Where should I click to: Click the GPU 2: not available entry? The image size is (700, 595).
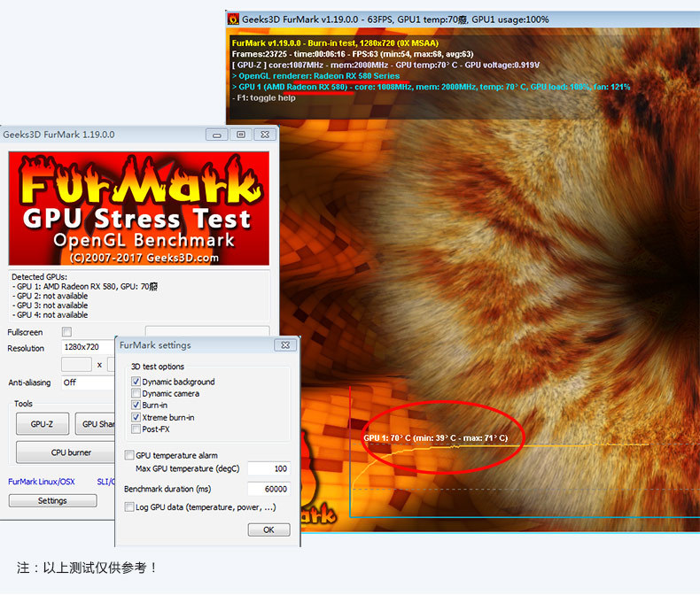click(x=50, y=296)
